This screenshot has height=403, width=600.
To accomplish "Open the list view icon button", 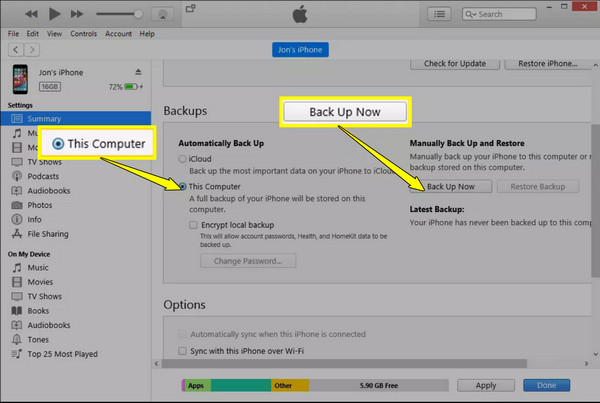I will click(439, 14).
